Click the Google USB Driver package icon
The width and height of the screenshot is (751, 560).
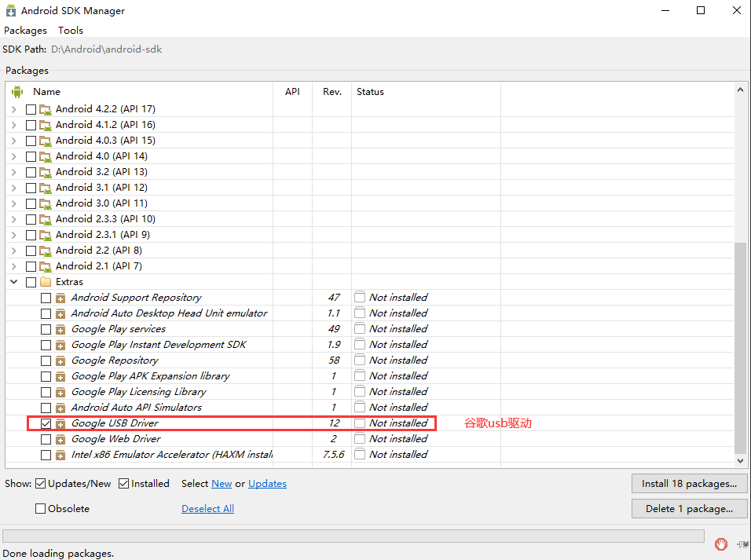click(60, 424)
